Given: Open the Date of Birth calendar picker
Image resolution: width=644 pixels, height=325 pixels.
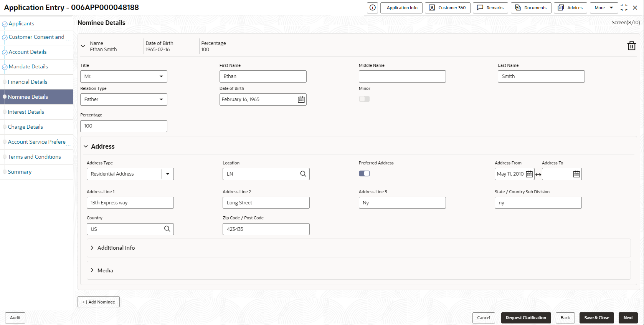Looking at the screenshot, I should click(301, 99).
